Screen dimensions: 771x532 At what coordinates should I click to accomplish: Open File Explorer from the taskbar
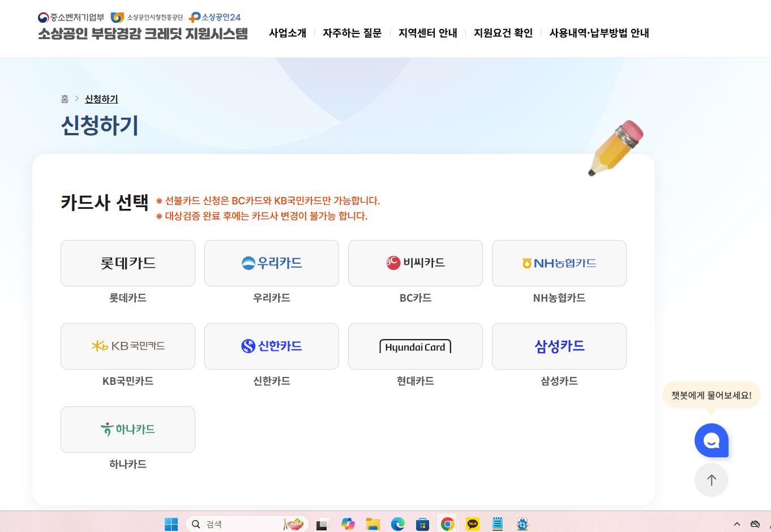tap(373, 524)
